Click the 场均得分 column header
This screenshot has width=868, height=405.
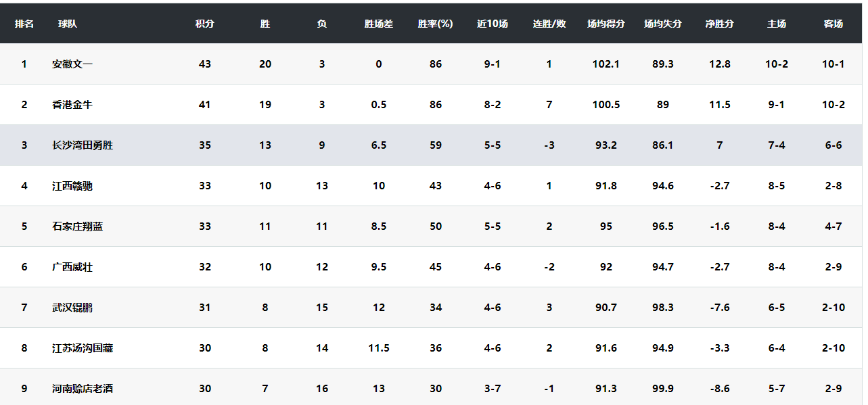tap(606, 24)
